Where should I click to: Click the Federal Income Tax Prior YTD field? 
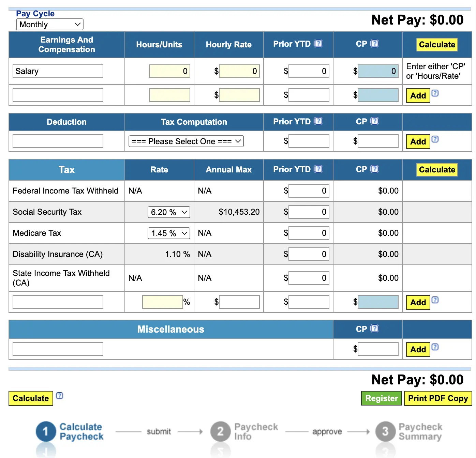point(309,191)
